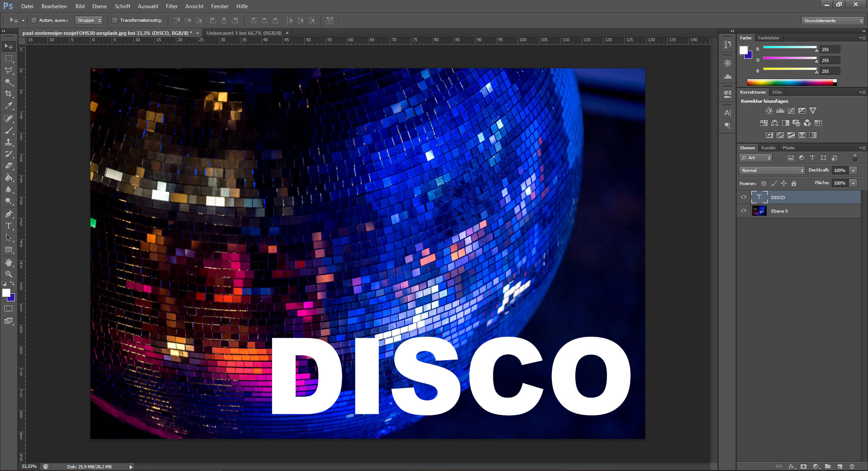Choose the Magic Wand tool
This screenshot has width=868, height=471.
[x=9, y=82]
